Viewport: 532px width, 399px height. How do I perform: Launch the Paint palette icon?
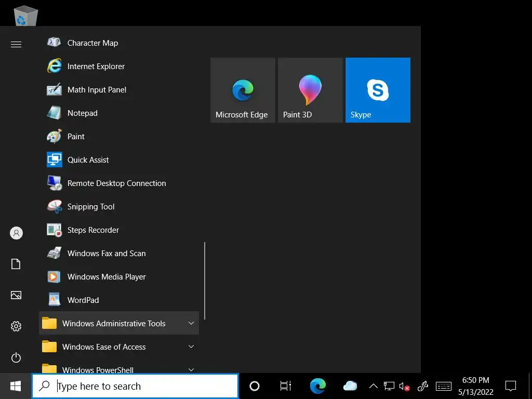tap(54, 137)
